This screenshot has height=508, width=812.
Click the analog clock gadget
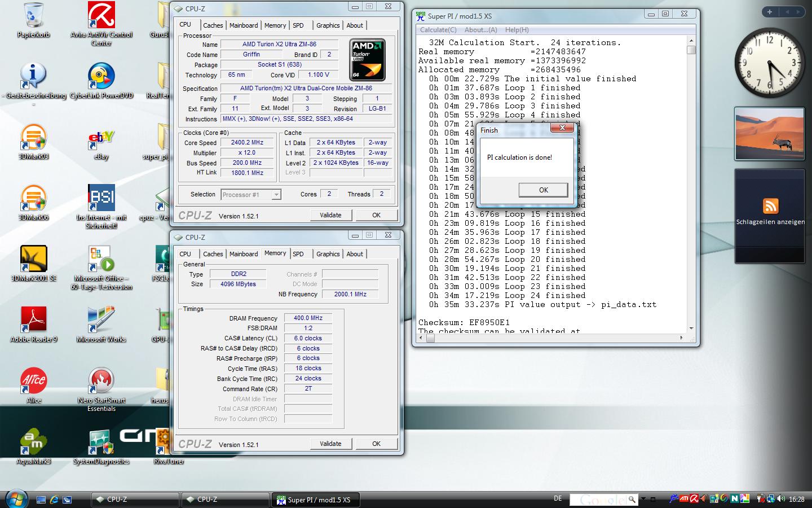pyautogui.click(x=770, y=63)
